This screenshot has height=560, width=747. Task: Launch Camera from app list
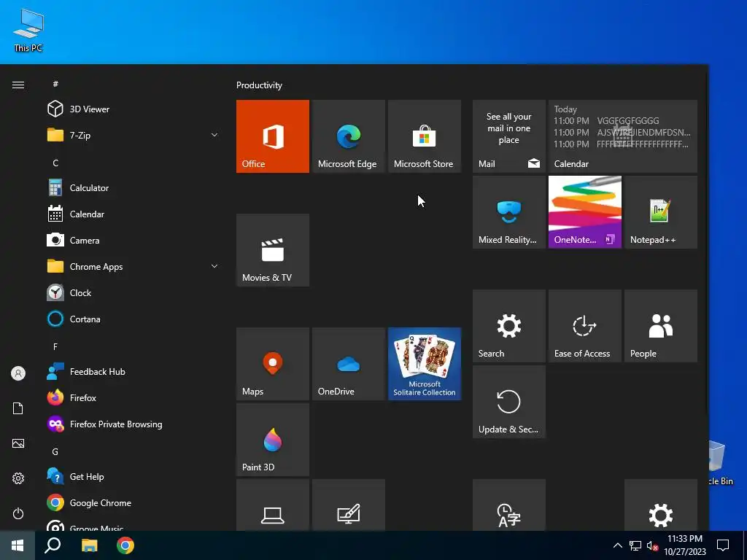tap(133, 241)
